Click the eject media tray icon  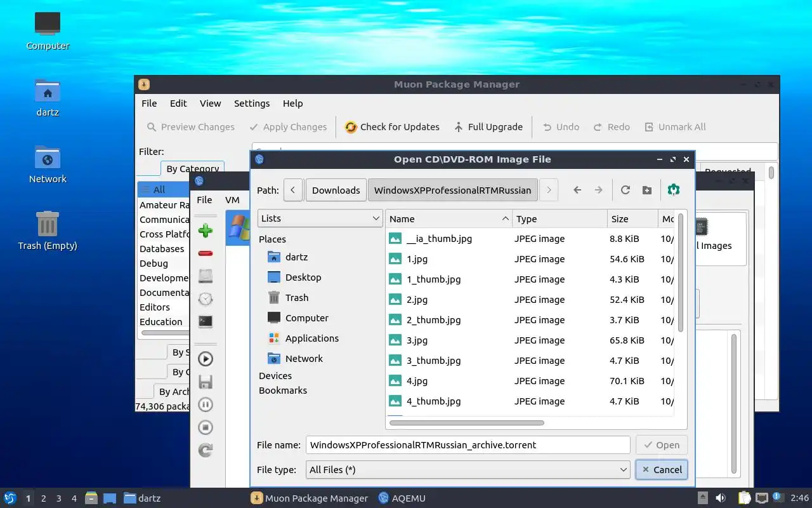pos(703,498)
